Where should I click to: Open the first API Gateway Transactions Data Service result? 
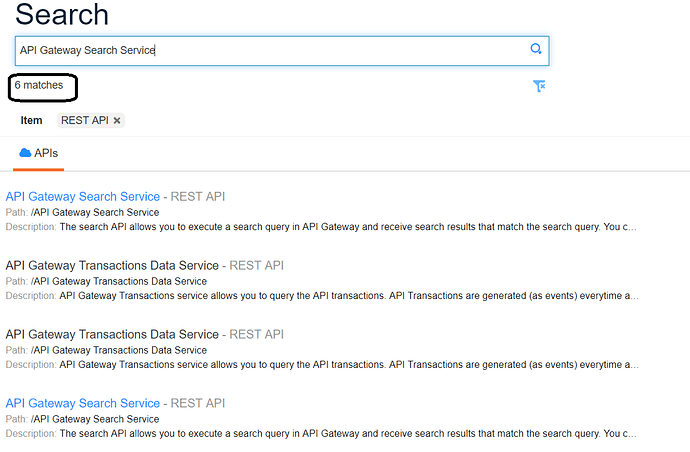tap(112, 265)
